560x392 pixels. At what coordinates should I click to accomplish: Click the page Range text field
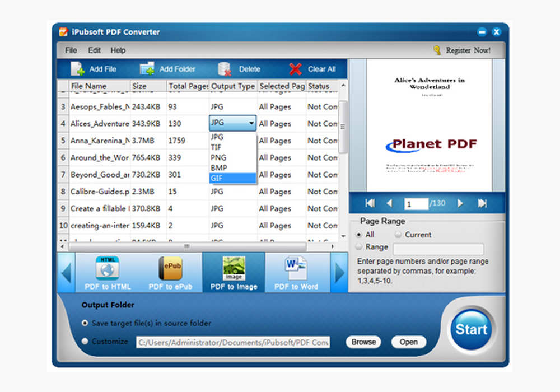438,249
